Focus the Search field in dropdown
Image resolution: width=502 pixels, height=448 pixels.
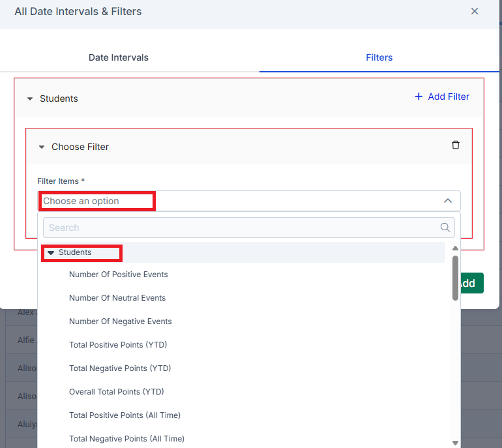click(x=249, y=228)
